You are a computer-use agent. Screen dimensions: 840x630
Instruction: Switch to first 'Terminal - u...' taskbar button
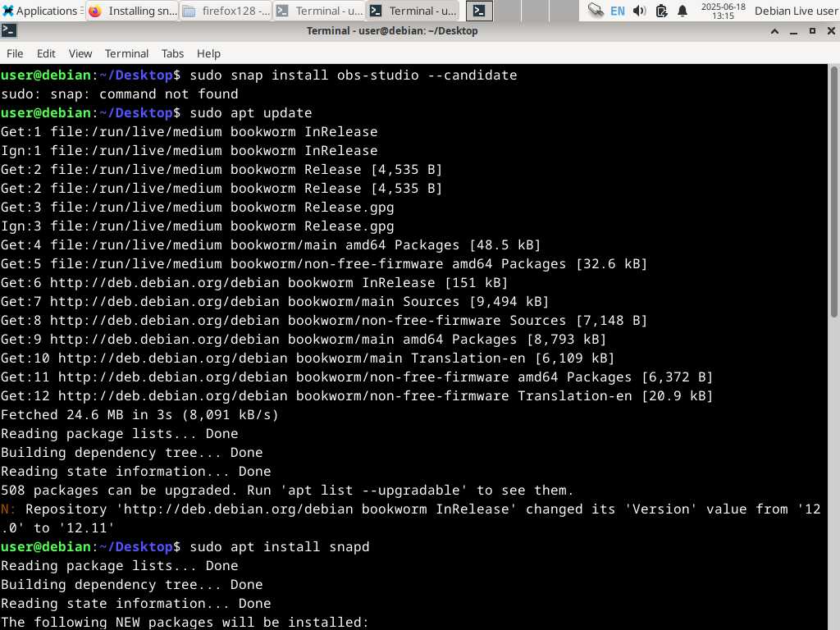tap(319, 11)
